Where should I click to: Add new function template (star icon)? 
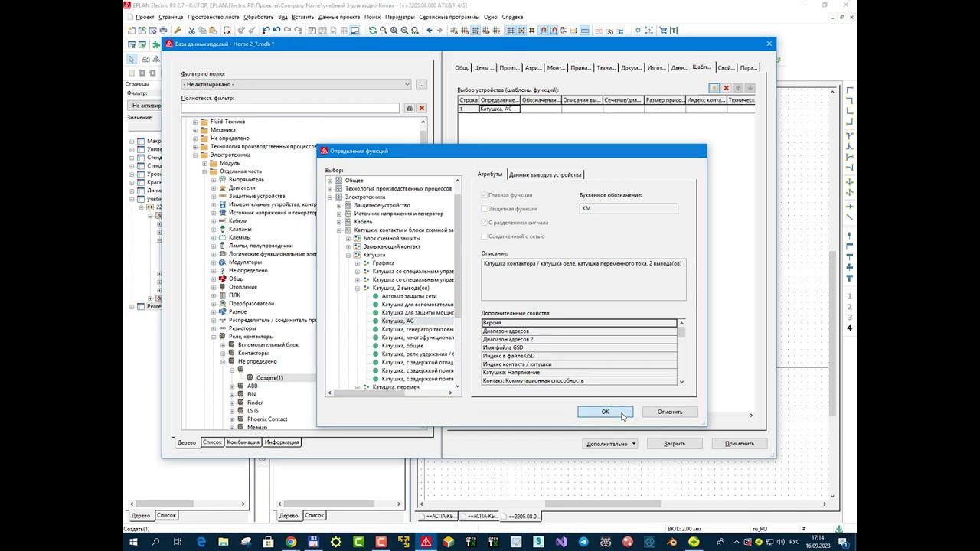714,88
